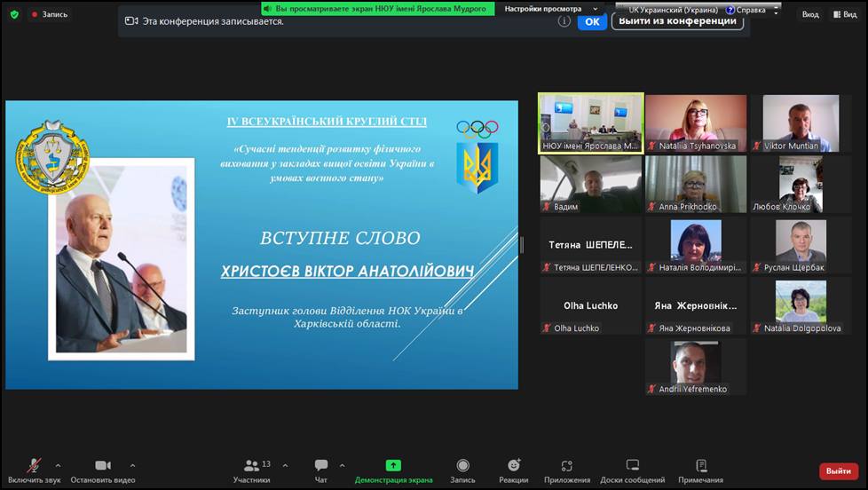Click muted mic icon beside Наталія Володимирі...
This screenshot has height=490, width=868.
tap(652, 267)
